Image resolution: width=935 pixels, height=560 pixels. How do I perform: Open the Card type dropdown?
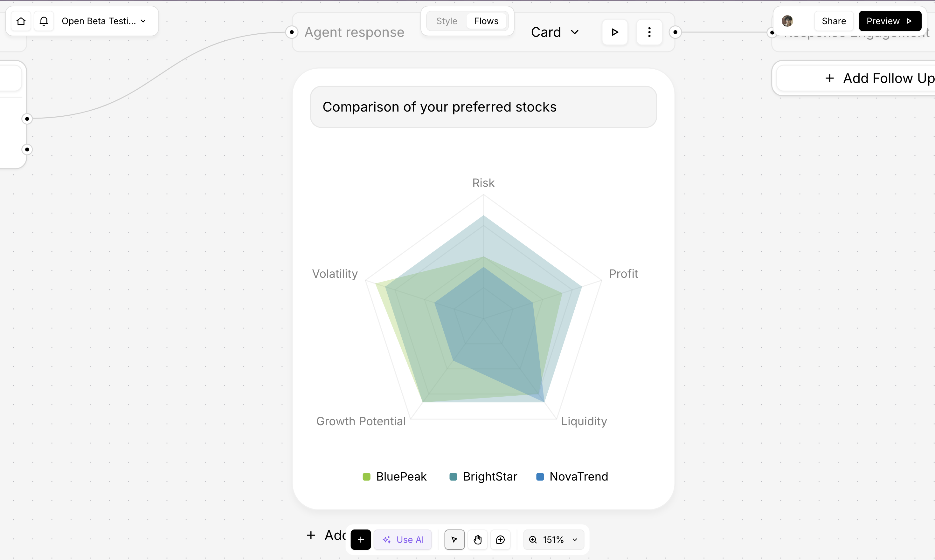554,32
